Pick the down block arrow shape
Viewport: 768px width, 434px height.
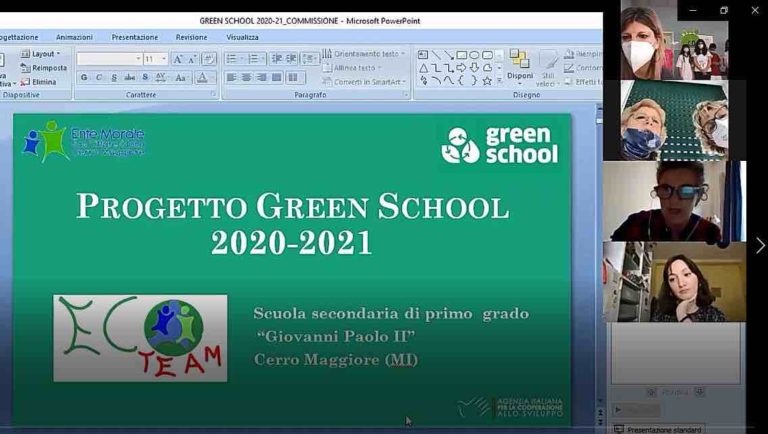click(474, 68)
